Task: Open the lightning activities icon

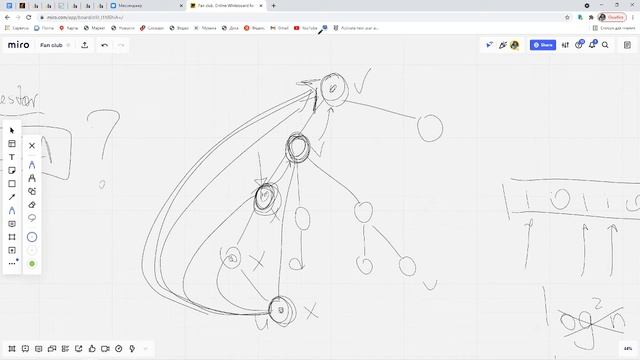Action: point(132,349)
